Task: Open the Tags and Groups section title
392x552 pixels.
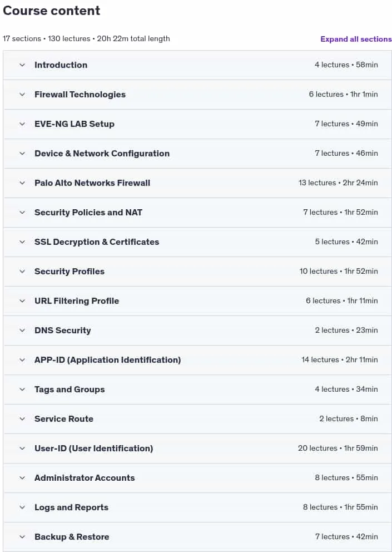Action: 70,390
